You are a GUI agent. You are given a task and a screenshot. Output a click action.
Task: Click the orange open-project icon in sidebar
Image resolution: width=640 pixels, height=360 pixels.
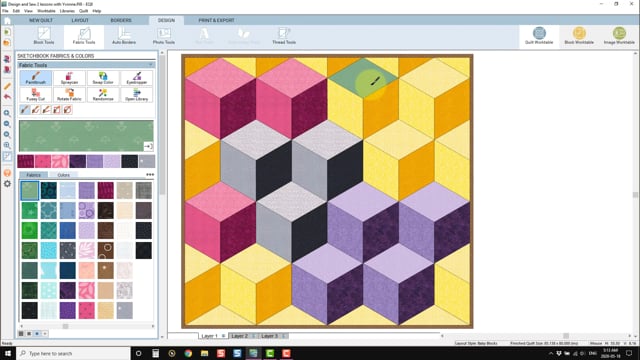[x=7, y=42]
